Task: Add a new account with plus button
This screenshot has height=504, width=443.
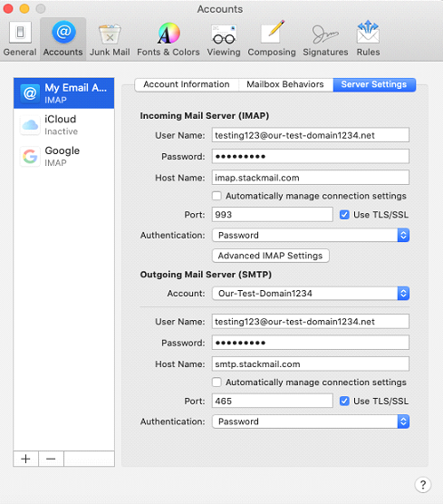Action: pos(25,459)
